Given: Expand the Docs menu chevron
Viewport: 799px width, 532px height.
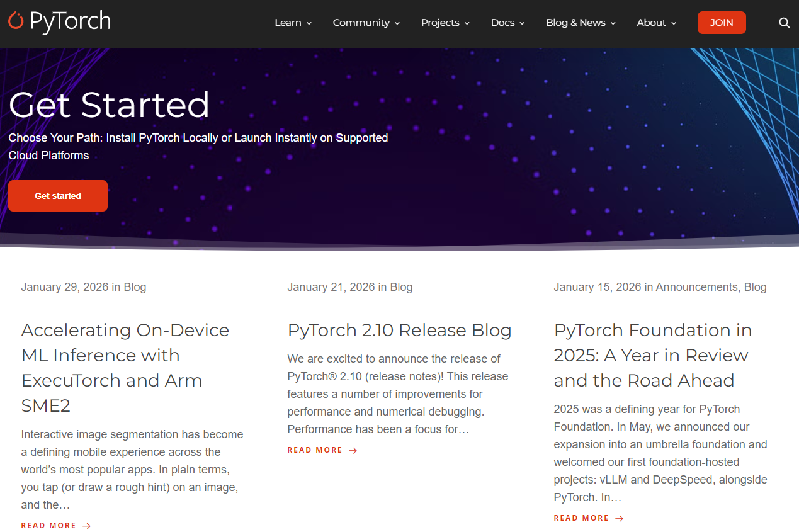Looking at the screenshot, I should 522,23.
